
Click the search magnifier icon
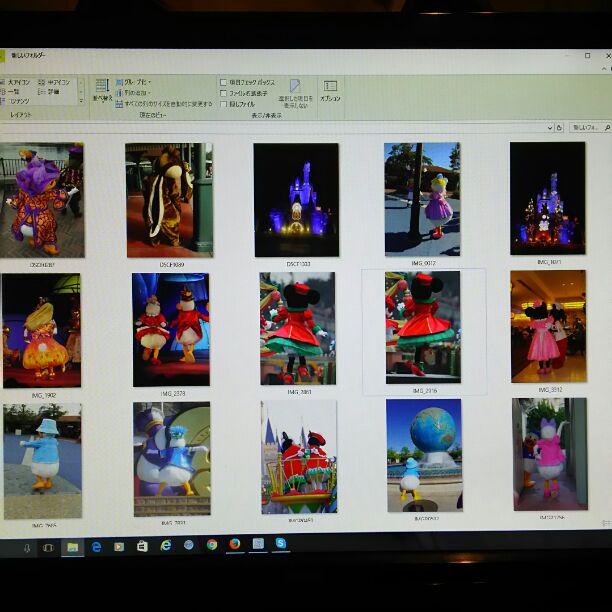(607, 127)
